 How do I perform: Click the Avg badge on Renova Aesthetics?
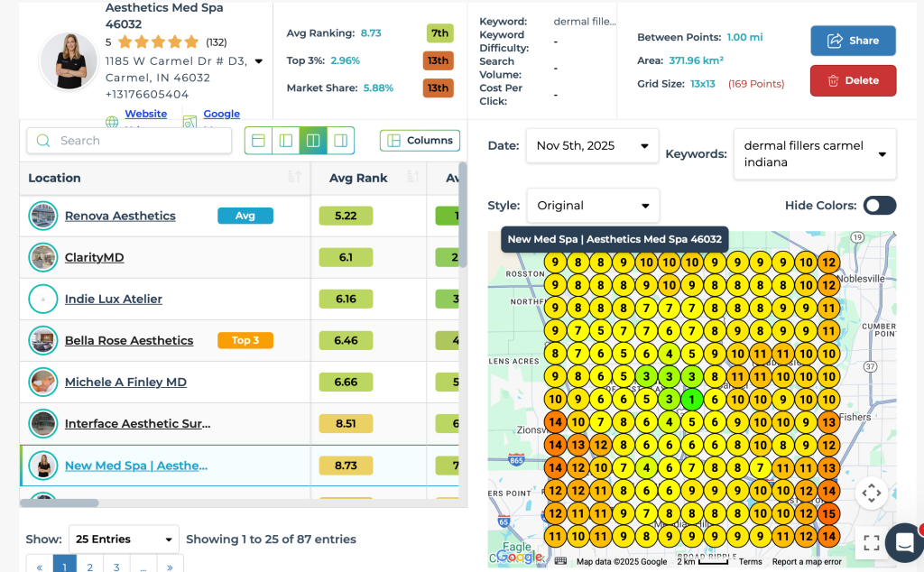click(x=245, y=216)
